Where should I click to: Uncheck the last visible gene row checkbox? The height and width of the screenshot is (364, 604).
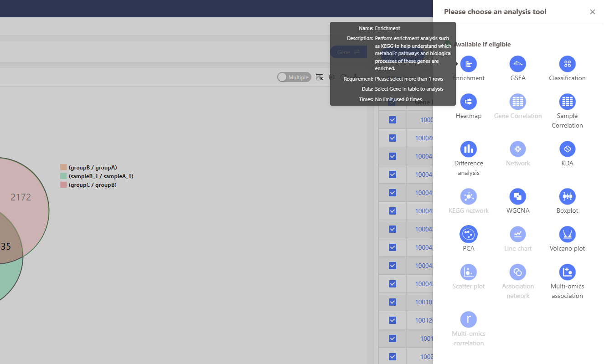(x=392, y=357)
